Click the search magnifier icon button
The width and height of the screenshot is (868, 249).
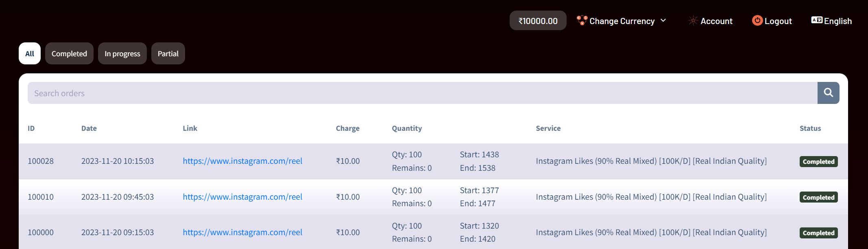[828, 93]
